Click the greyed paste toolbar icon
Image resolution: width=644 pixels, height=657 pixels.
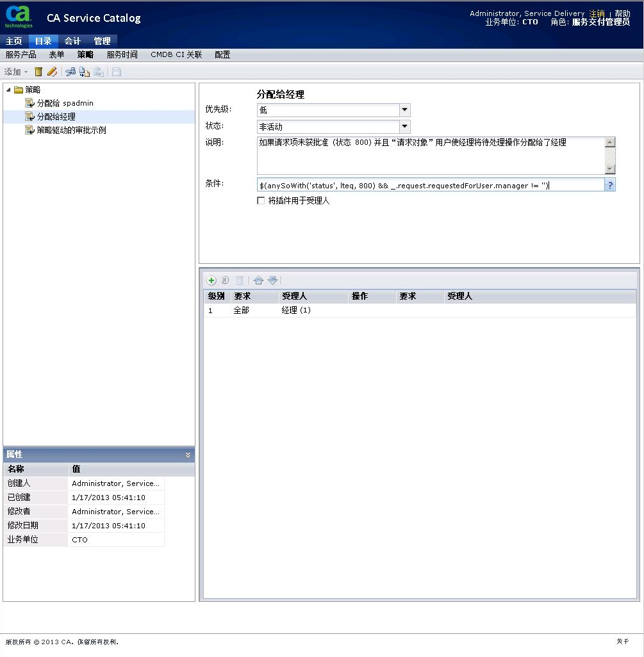point(99,72)
